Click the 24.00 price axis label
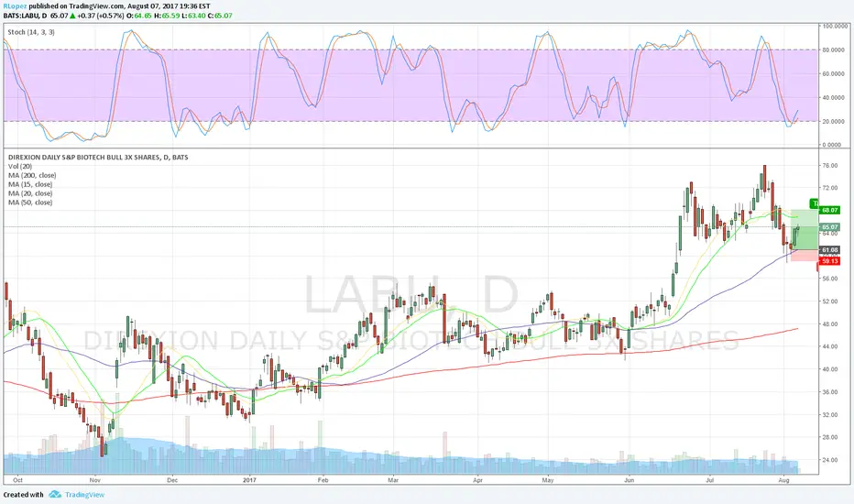 click(830, 460)
